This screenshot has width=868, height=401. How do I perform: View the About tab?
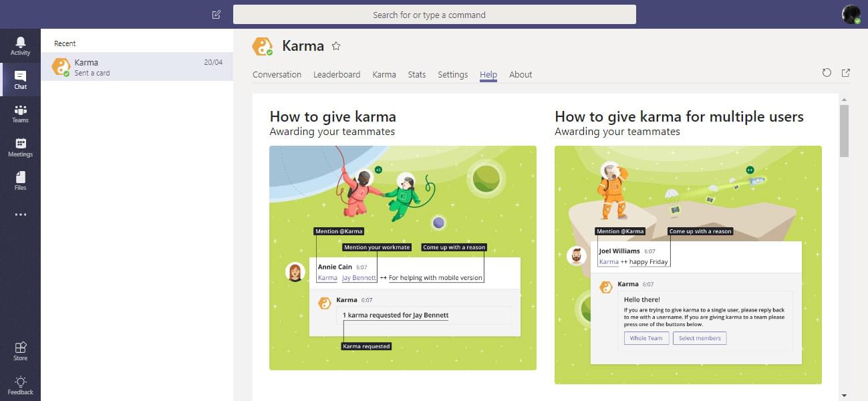pyautogui.click(x=521, y=74)
